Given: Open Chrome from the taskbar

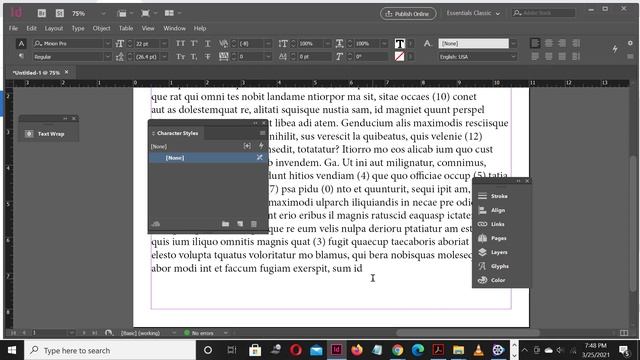Looking at the screenshot, I should (x=397, y=350).
